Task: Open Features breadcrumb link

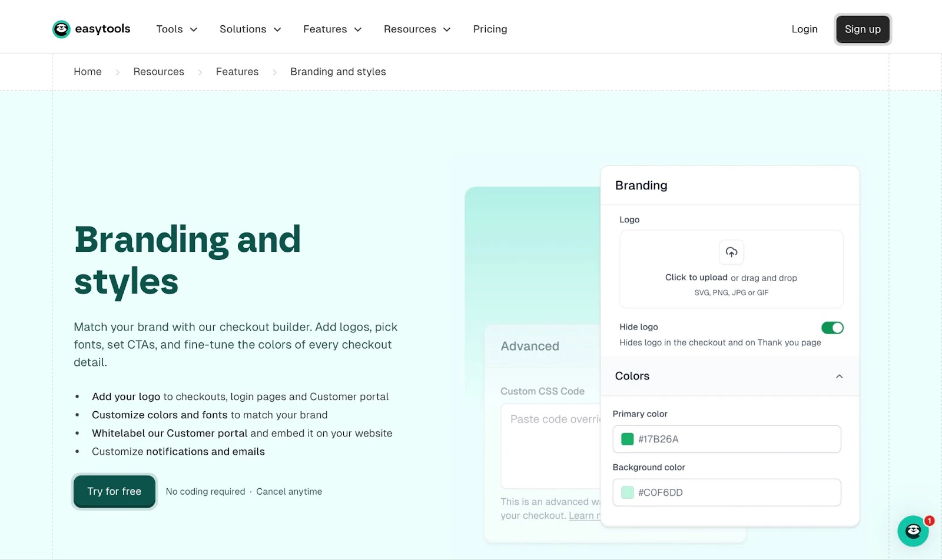Action: pyautogui.click(x=237, y=72)
